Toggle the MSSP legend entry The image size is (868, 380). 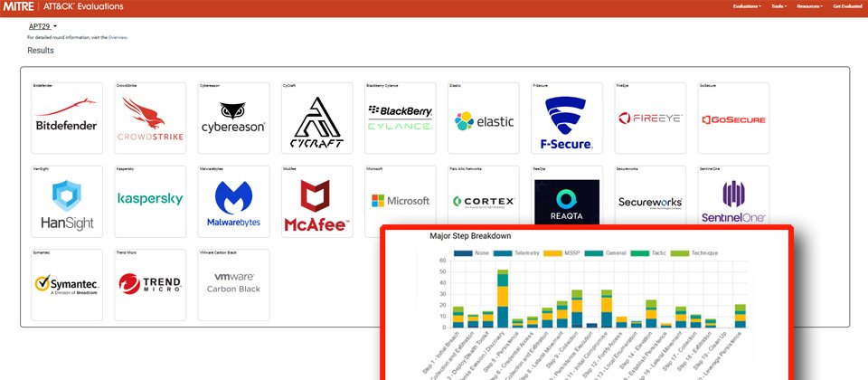pyautogui.click(x=561, y=253)
